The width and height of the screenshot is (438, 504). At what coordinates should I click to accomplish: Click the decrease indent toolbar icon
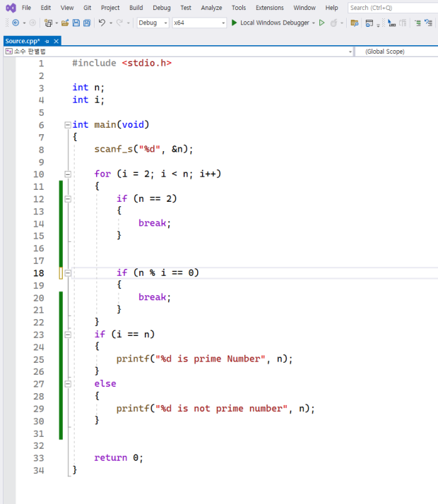point(418,23)
